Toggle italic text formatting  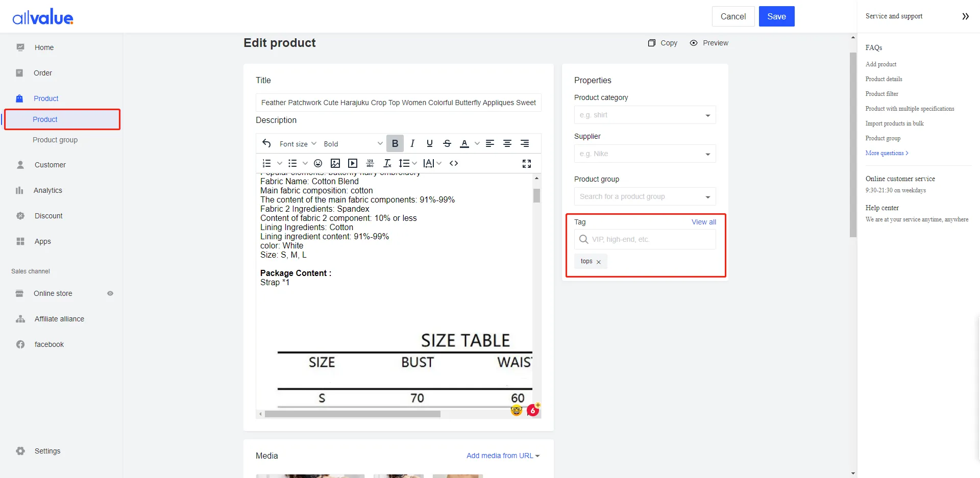coord(412,143)
